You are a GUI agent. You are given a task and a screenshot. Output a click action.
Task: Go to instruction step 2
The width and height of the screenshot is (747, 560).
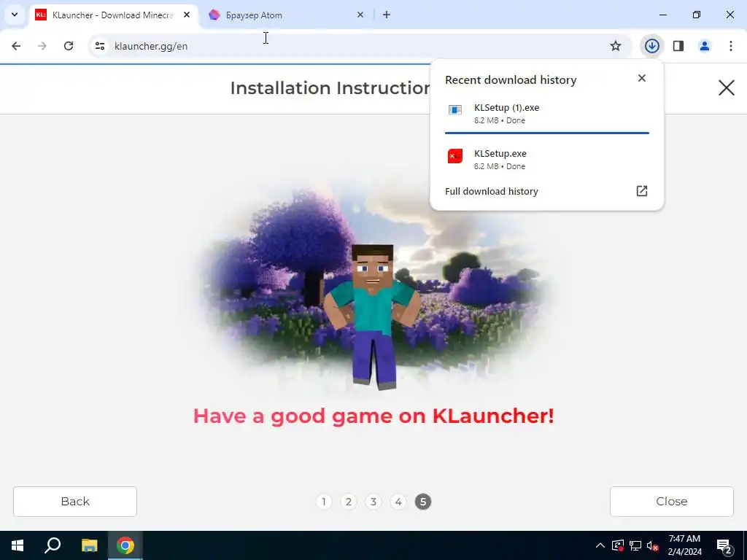click(x=349, y=502)
